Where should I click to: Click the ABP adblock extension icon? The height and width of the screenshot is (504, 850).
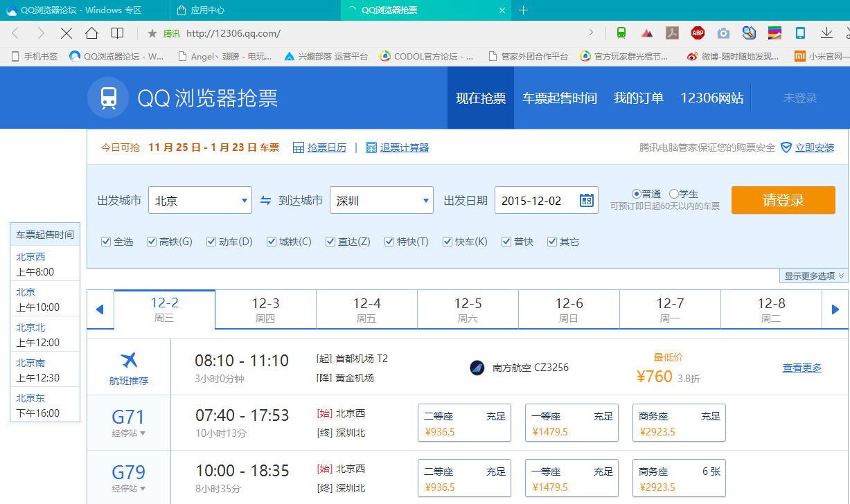[x=698, y=33]
